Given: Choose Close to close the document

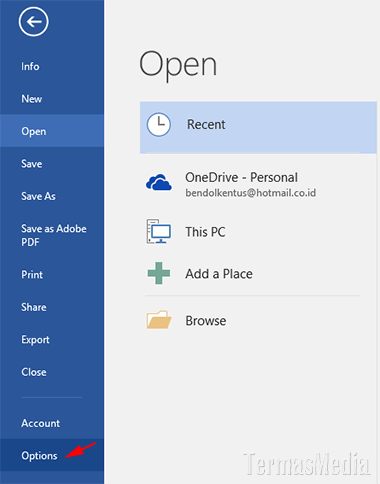Looking at the screenshot, I should click(x=52, y=372).
